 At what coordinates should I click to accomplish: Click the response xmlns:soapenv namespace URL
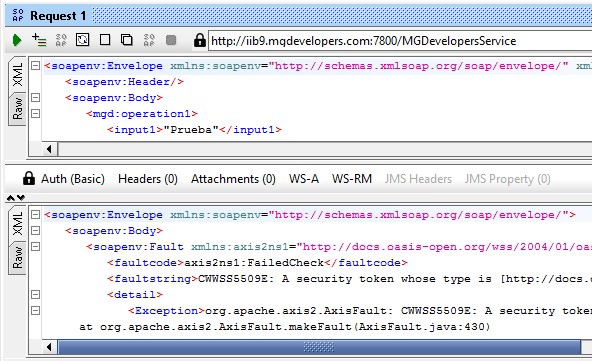pos(418,214)
